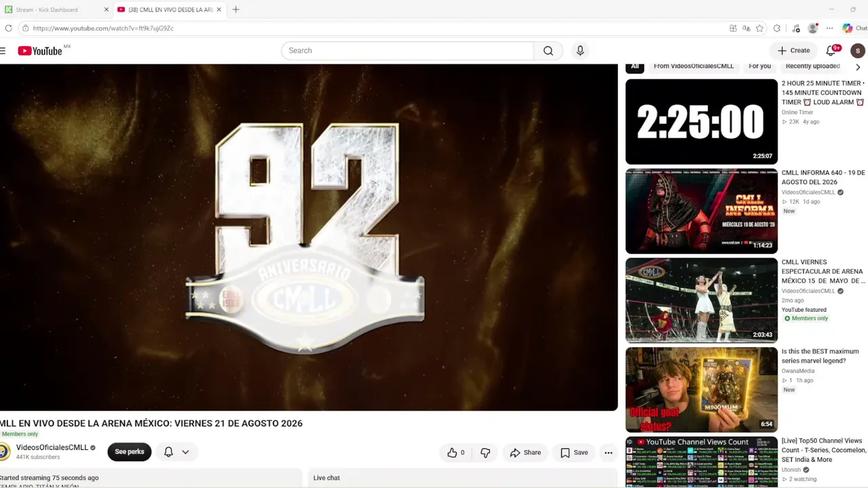Open '[Live] Top50 Channel Views Count' title
Viewport: 868px width, 488px height.
pyautogui.click(x=824, y=450)
